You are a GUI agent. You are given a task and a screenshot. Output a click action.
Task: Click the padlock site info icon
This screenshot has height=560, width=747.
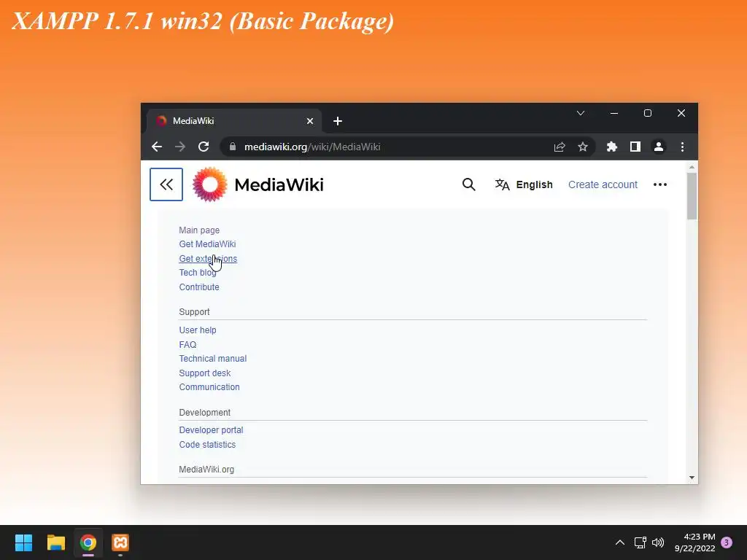click(x=233, y=147)
